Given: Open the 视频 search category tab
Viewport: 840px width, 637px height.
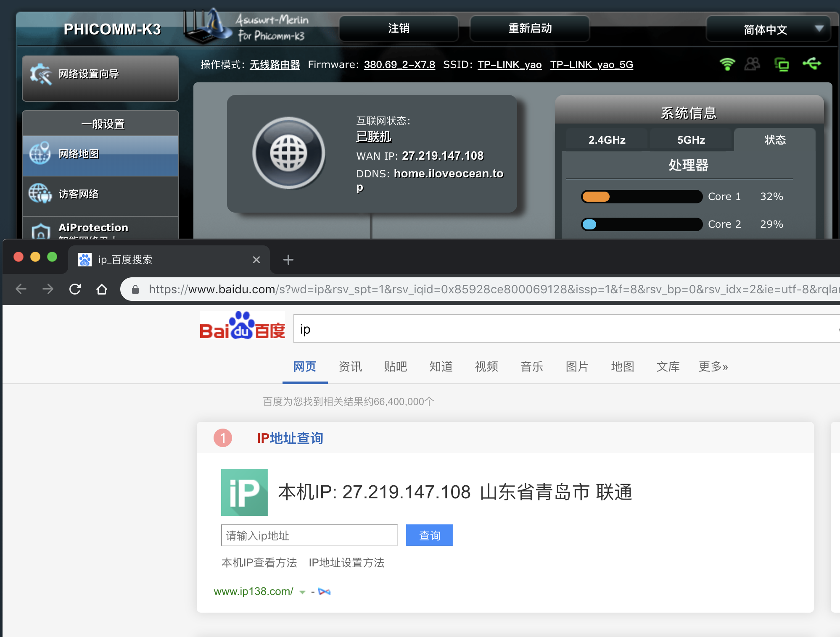Looking at the screenshot, I should point(486,366).
